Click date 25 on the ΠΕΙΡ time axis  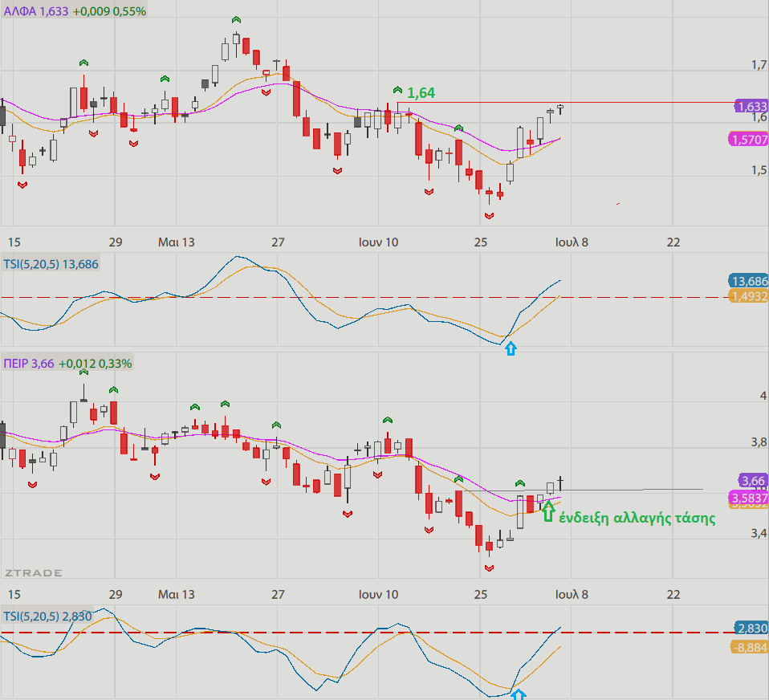[481, 595]
